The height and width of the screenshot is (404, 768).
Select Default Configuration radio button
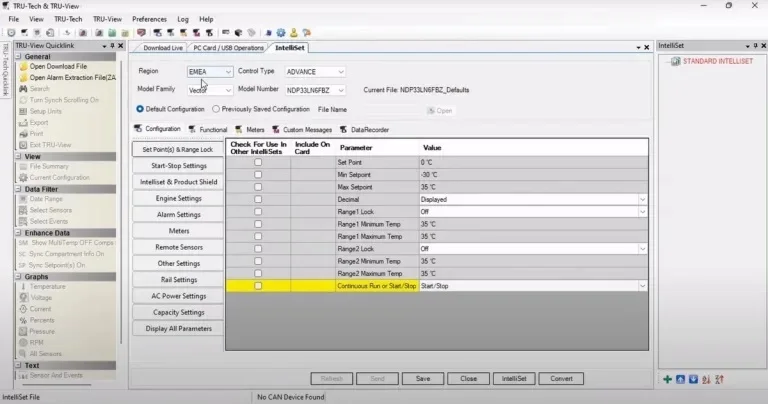[x=139, y=109]
